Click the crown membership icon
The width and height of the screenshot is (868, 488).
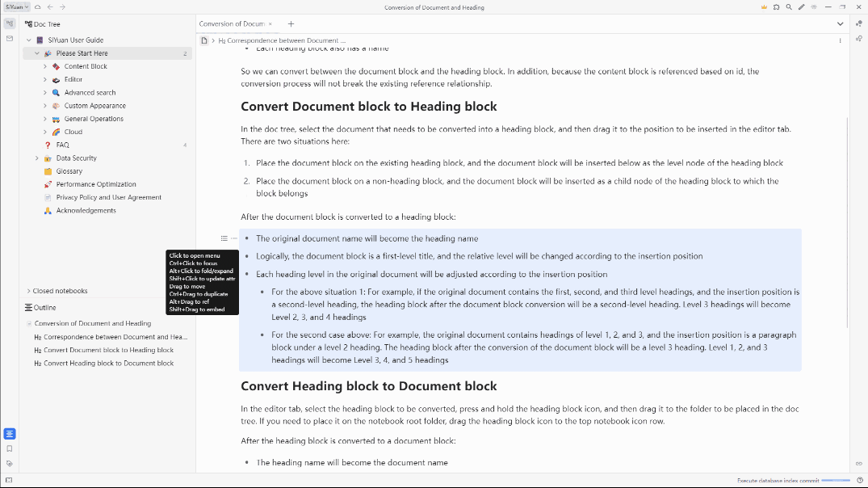(764, 7)
